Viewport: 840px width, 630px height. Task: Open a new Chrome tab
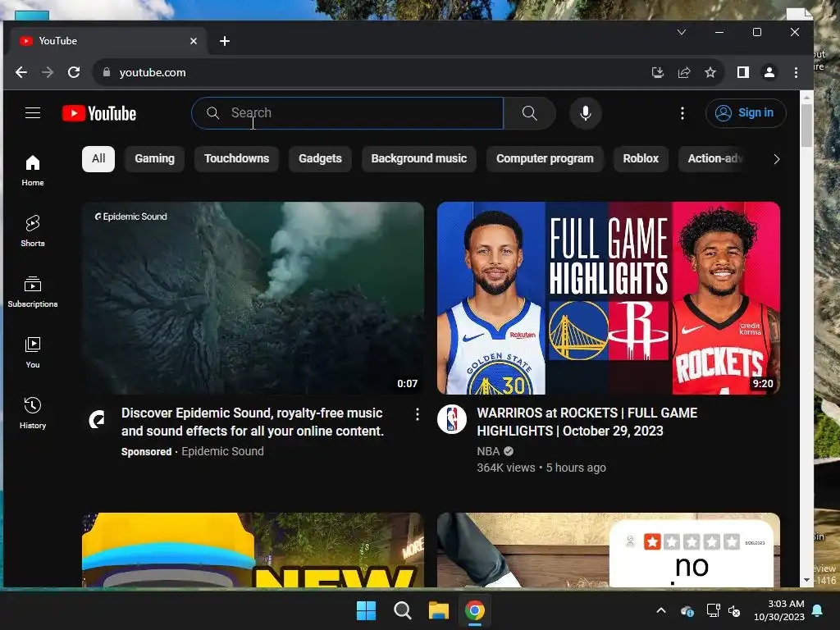pyautogui.click(x=225, y=41)
